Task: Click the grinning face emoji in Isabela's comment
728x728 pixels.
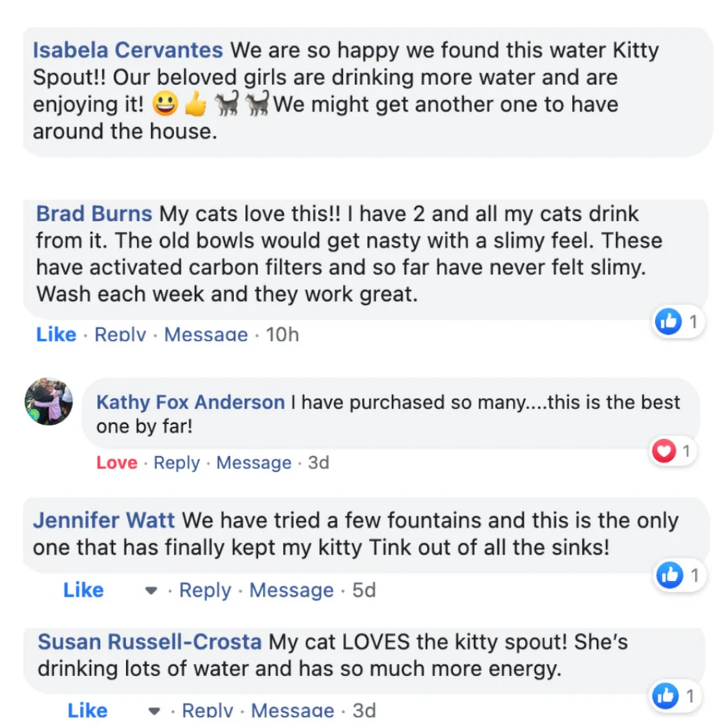Action: coord(164,105)
